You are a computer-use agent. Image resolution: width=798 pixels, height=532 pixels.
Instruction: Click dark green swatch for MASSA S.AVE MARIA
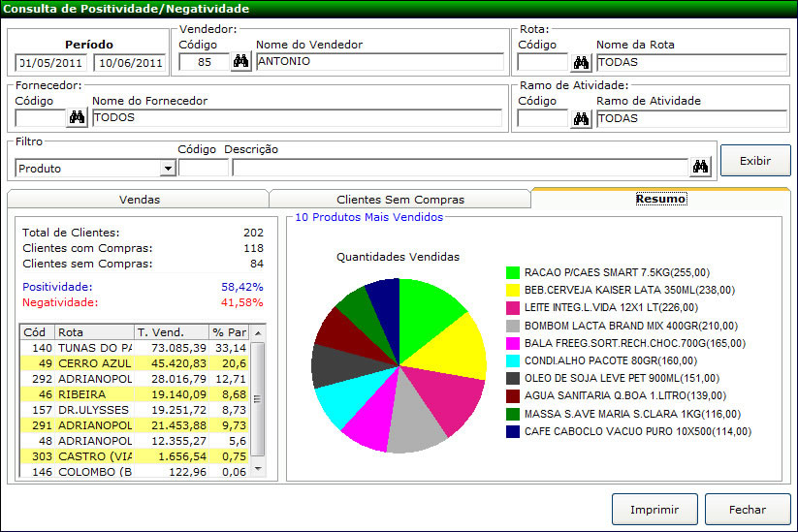(513, 414)
